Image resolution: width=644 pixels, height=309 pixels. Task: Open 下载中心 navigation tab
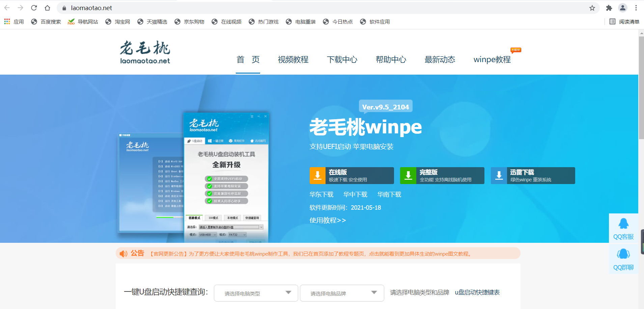pyautogui.click(x=342, y=59)
